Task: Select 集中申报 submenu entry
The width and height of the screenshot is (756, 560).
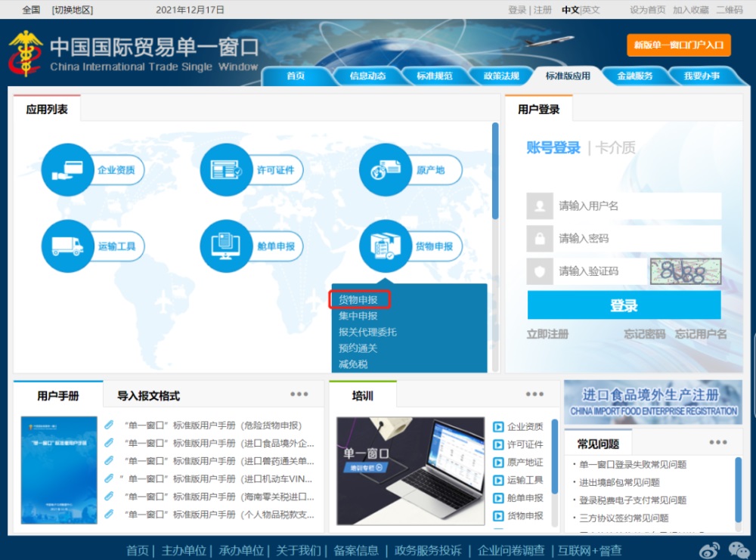Action: (358, 316)
